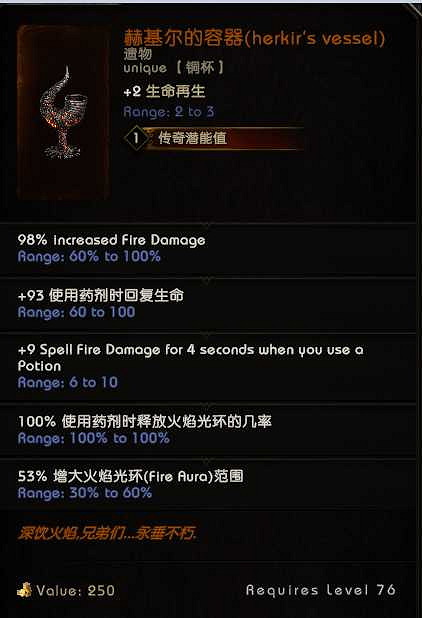Click the Value: 250 label
This screenshot has height=618, width=422.
click(76, 590)
